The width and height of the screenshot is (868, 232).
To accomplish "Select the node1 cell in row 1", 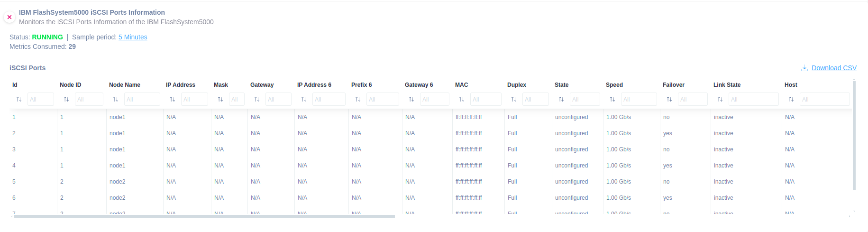I will 118,117.
